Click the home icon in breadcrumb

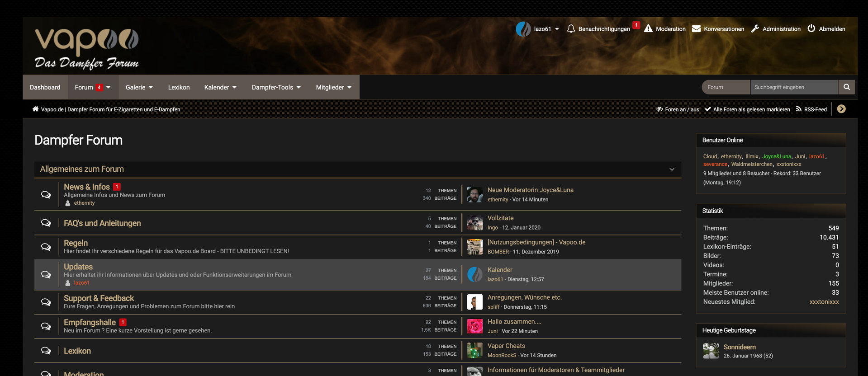35,109
